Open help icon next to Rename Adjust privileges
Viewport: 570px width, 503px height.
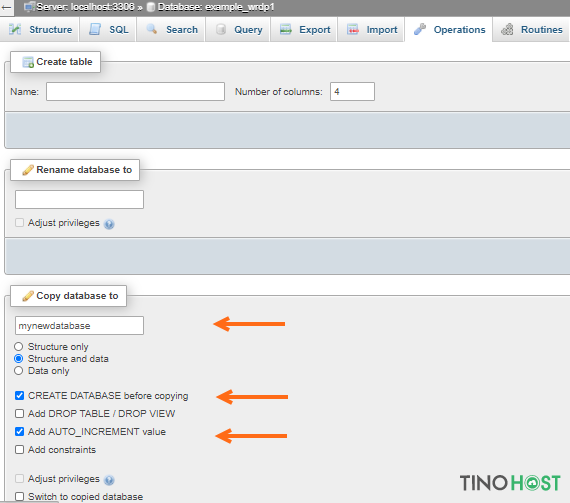coord(109,224)
